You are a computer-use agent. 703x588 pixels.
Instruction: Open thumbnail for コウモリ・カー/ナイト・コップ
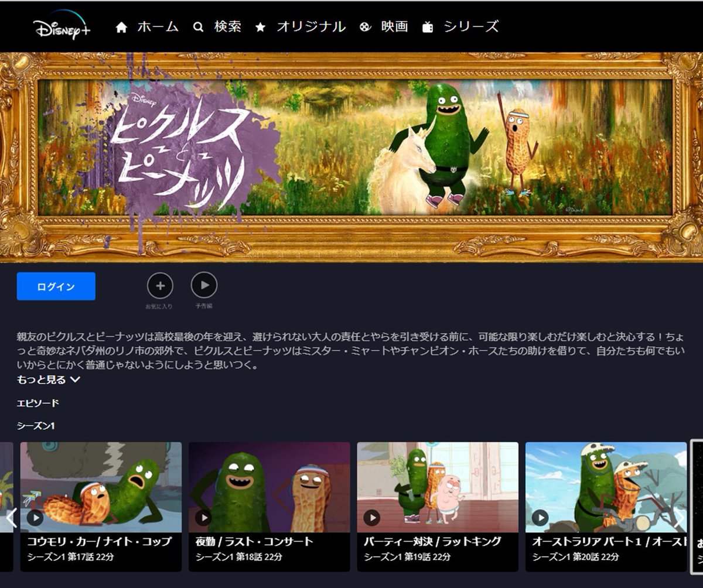[x=101, y=487]
